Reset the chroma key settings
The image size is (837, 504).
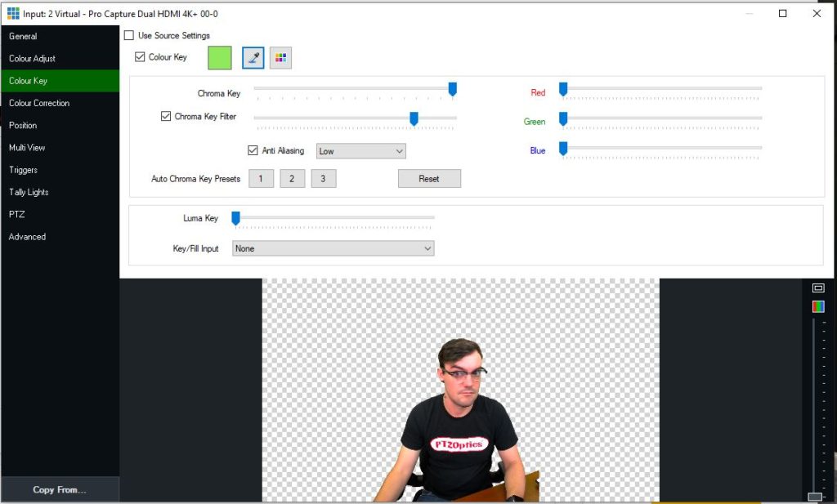[x=429, y=178]
